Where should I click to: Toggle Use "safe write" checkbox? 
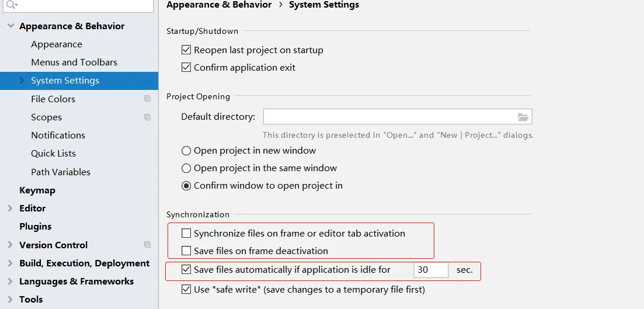(x=186, y=289)
